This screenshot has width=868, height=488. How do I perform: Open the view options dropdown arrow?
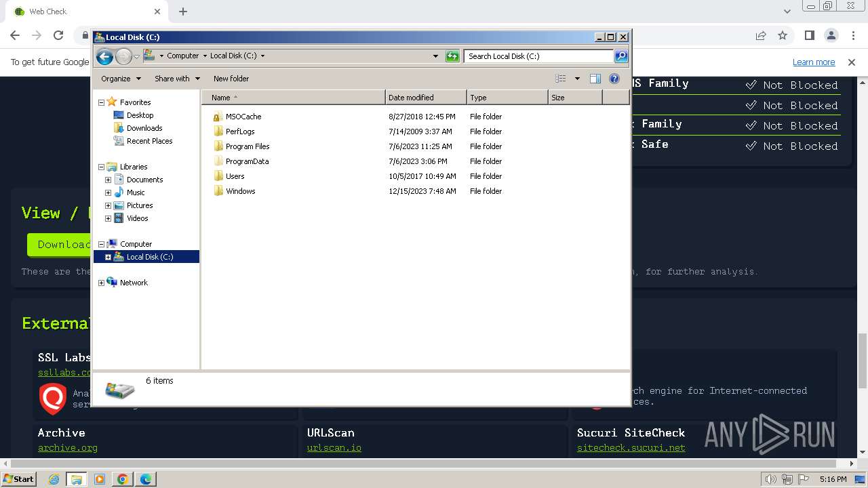577,79
